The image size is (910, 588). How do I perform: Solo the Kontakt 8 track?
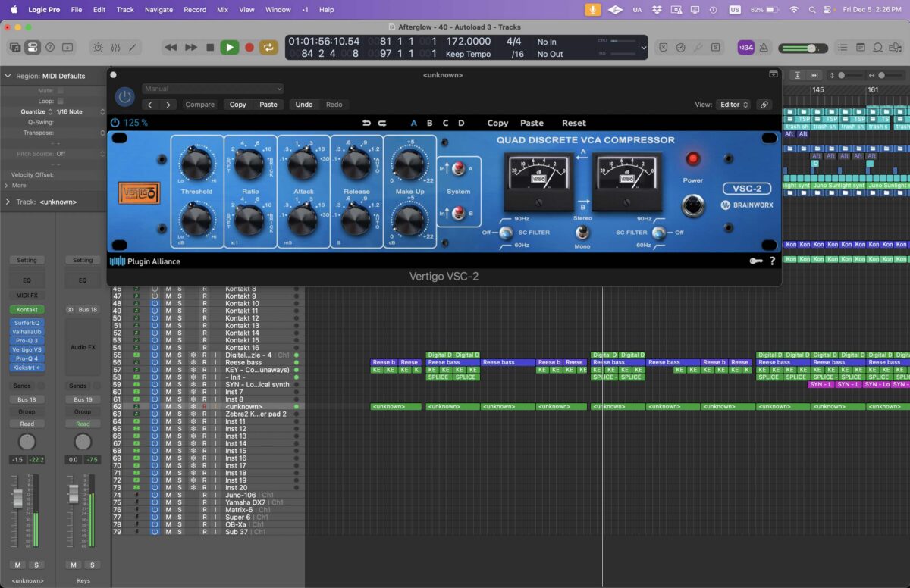tap(179, 288)
